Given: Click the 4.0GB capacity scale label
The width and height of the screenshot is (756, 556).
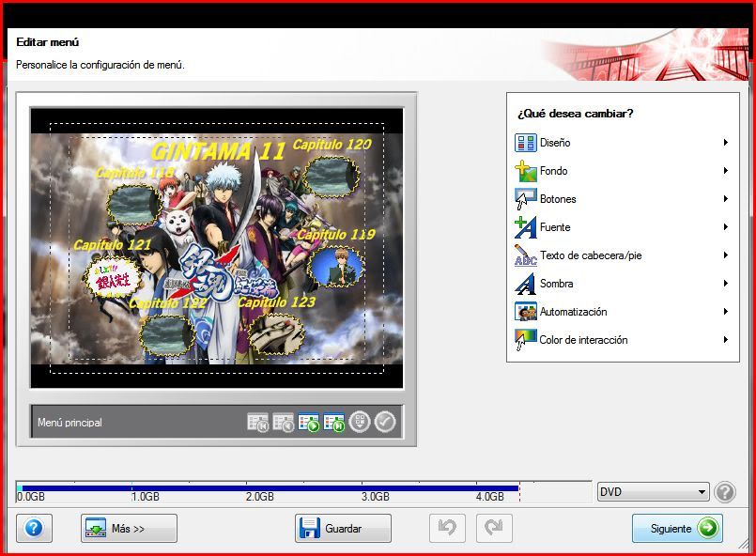Looking at the screenshot, I should [x=490, y=497].
